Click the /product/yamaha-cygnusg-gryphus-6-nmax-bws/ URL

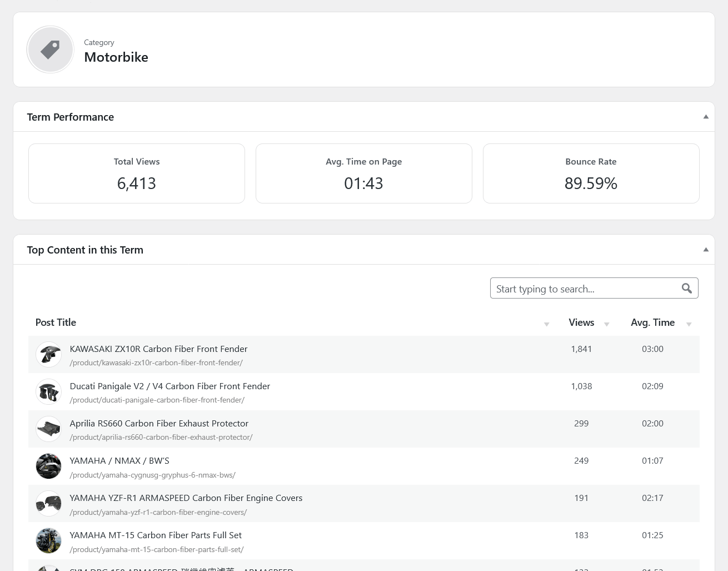152,475
